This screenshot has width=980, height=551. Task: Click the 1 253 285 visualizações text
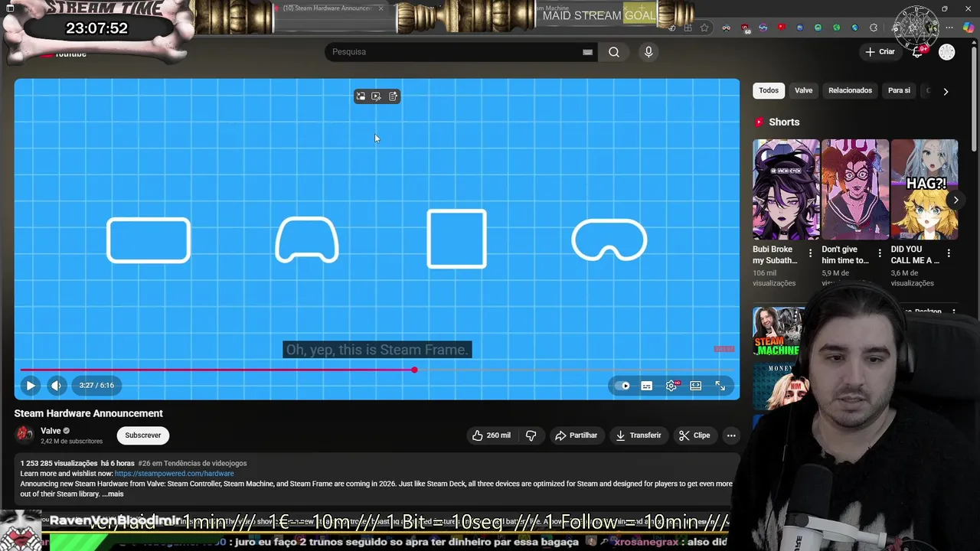(59, 463)
